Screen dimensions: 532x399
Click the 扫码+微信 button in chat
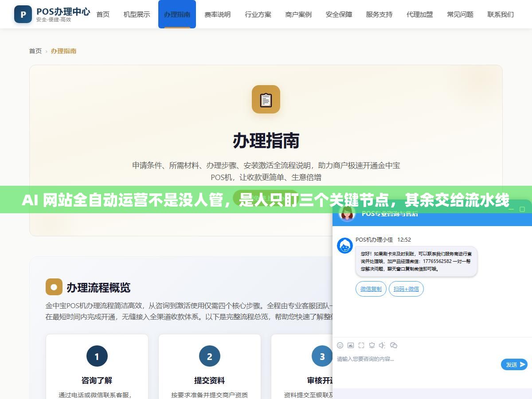[x=406, y=289]
